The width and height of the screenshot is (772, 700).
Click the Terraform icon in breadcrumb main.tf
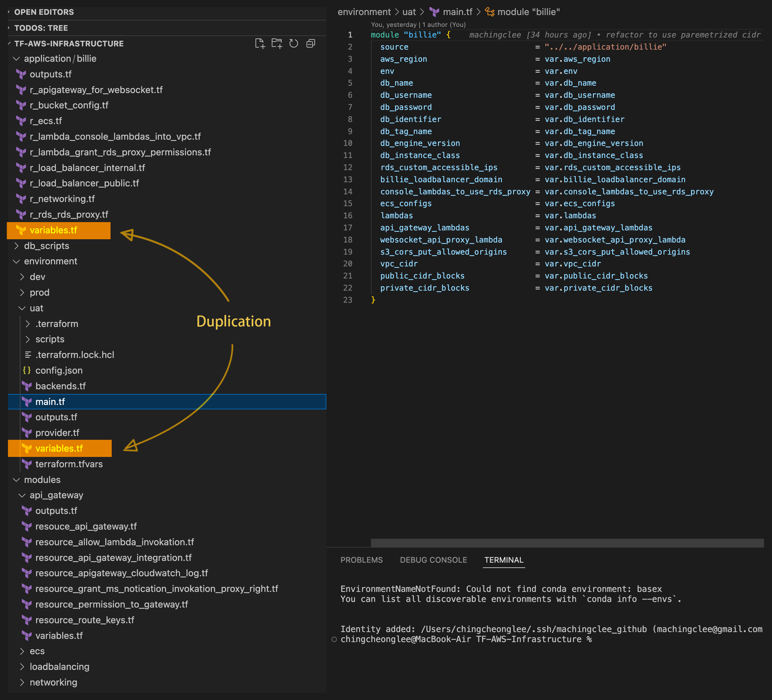(x=434, y=12)
